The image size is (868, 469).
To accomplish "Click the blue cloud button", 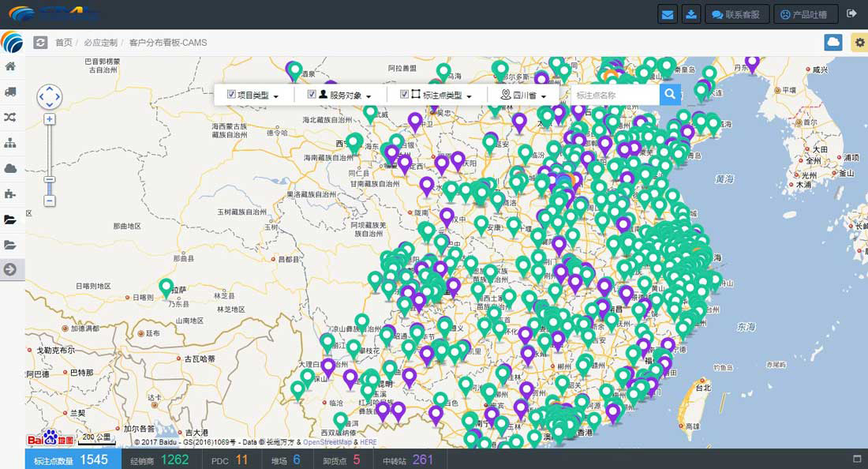I will (x=832, y=42).
